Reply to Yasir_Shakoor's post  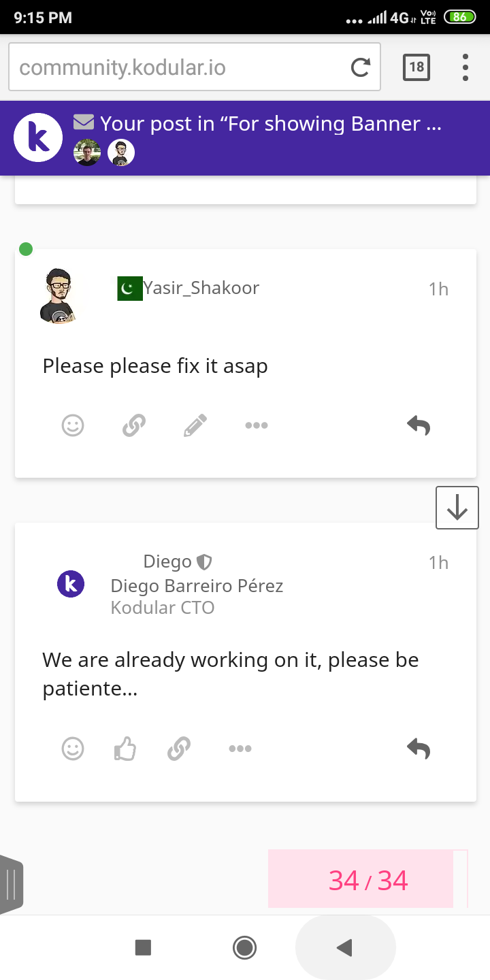pyautogui.click(x=419, y=426)
